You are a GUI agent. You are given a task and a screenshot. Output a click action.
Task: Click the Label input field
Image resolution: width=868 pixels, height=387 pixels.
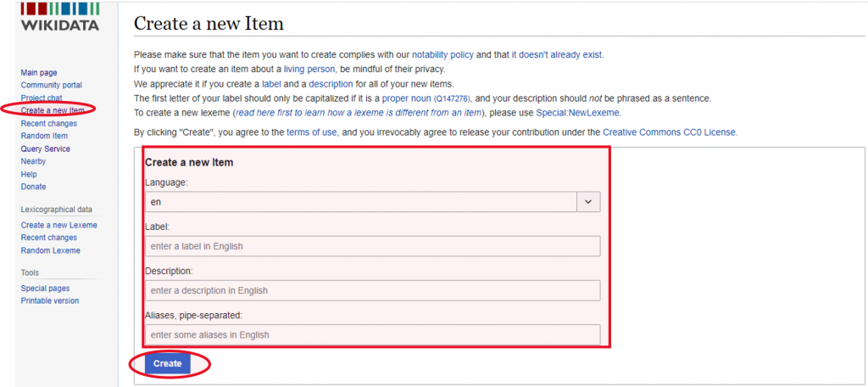[373, 246]
